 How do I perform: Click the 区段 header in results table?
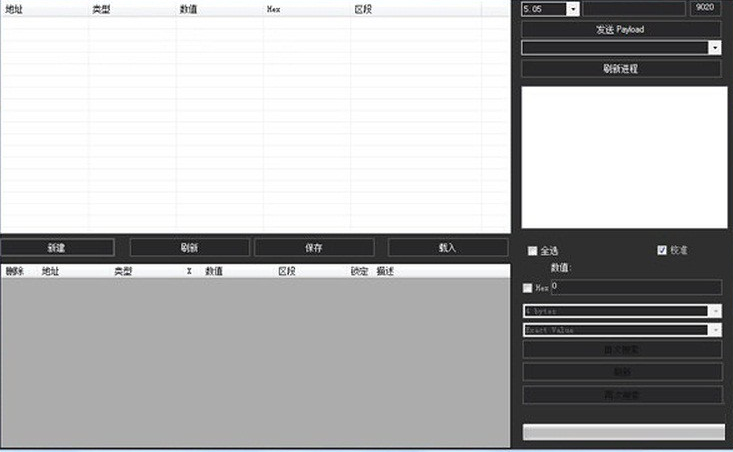point(363,9)
